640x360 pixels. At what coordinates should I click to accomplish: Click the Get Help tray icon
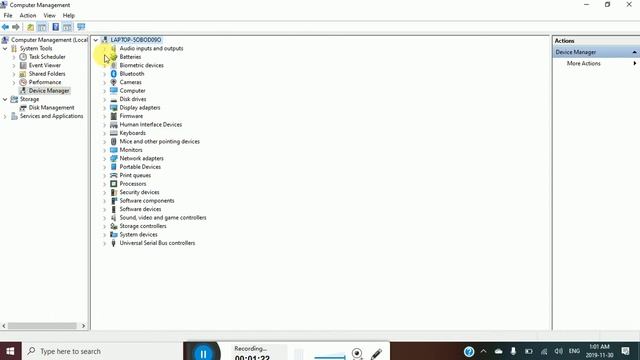[469, 351]
